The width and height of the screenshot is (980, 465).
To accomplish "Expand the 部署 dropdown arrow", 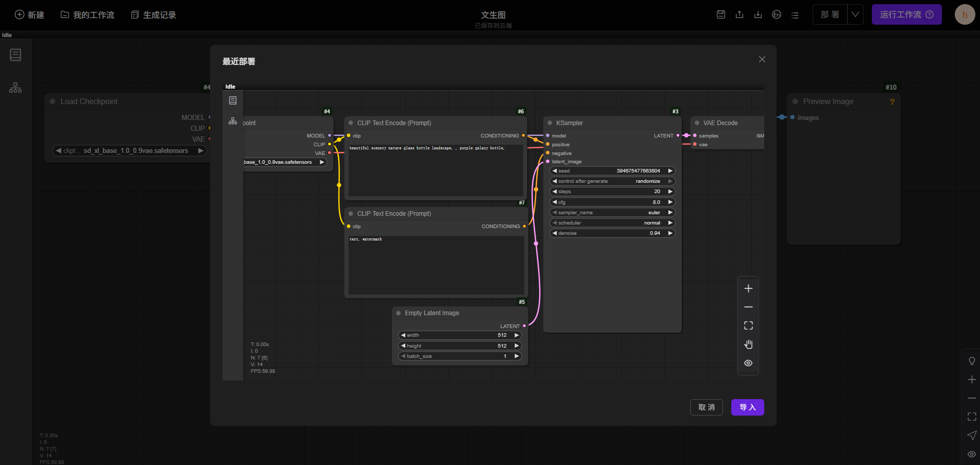I will (x=855, y=14).
